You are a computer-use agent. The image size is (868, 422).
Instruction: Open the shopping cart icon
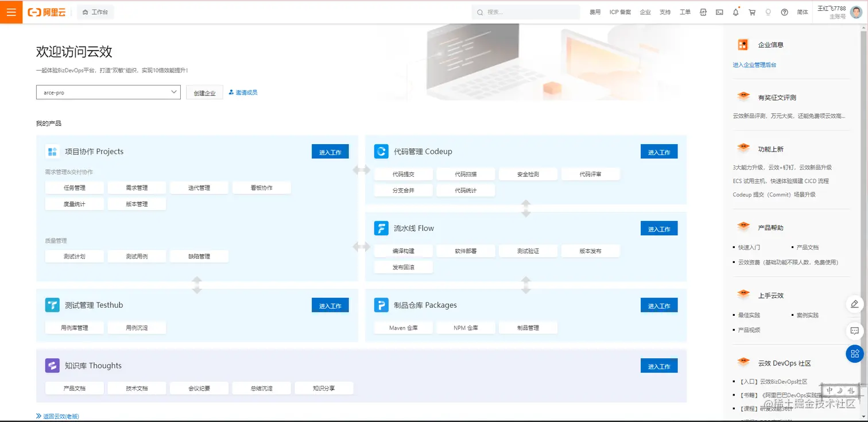(x=752, y=12)
